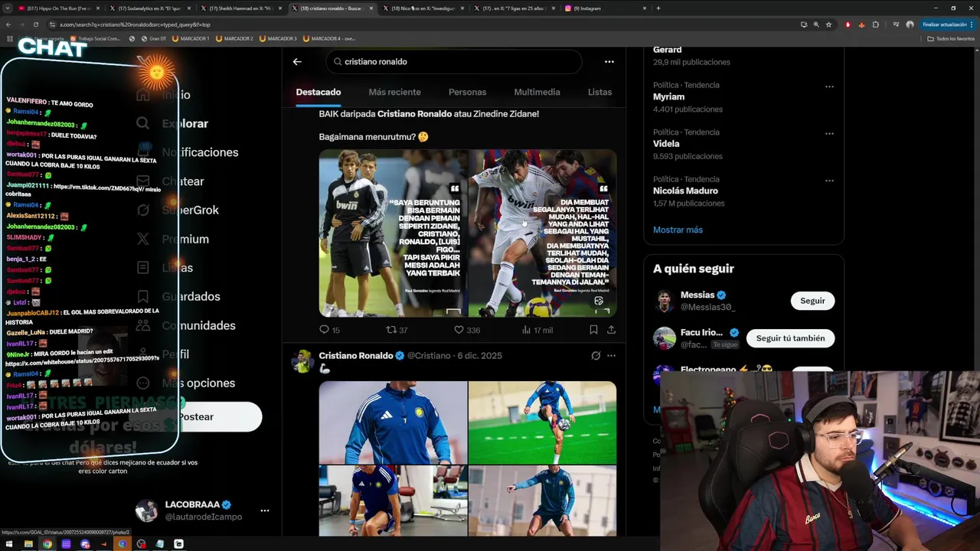
Task: Open MARCADOR 1 bookmark
Action: [191, 38]
